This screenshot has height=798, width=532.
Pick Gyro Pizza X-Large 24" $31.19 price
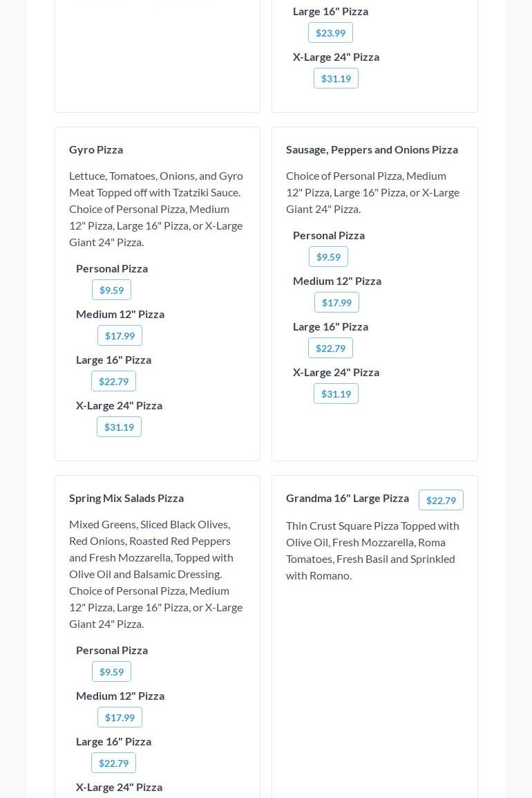coord(119,427)
